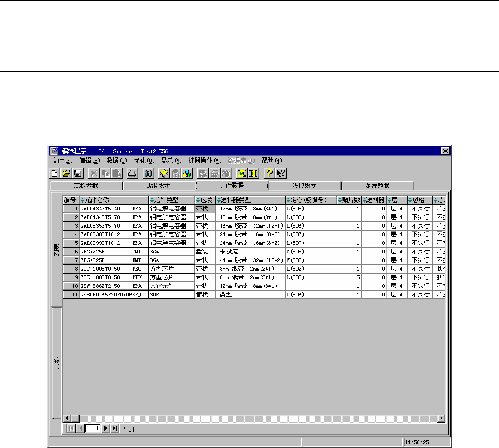This screenshot has height=448, width=499.
Task: Click the grayed Copy icon
Action: 105,173
